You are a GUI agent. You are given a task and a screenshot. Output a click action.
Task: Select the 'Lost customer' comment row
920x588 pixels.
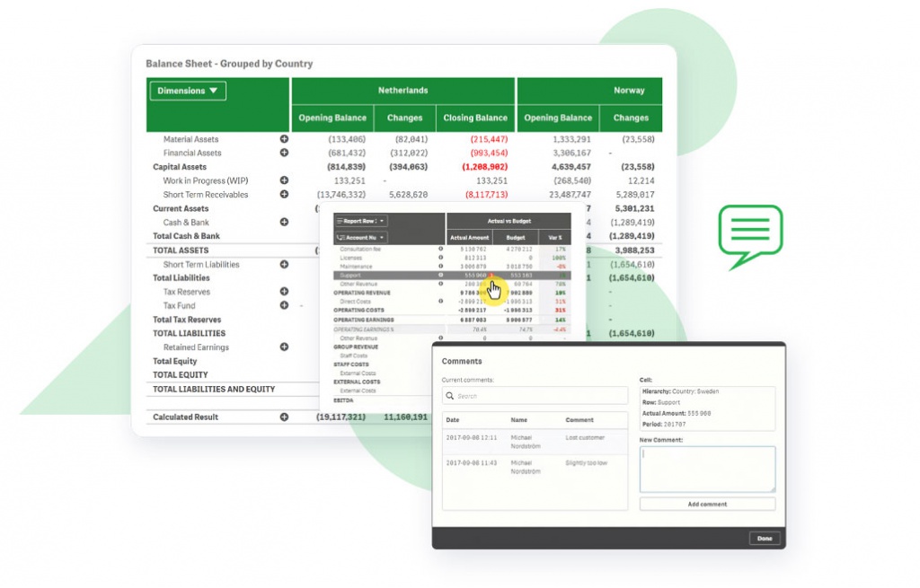pos(535,438)
